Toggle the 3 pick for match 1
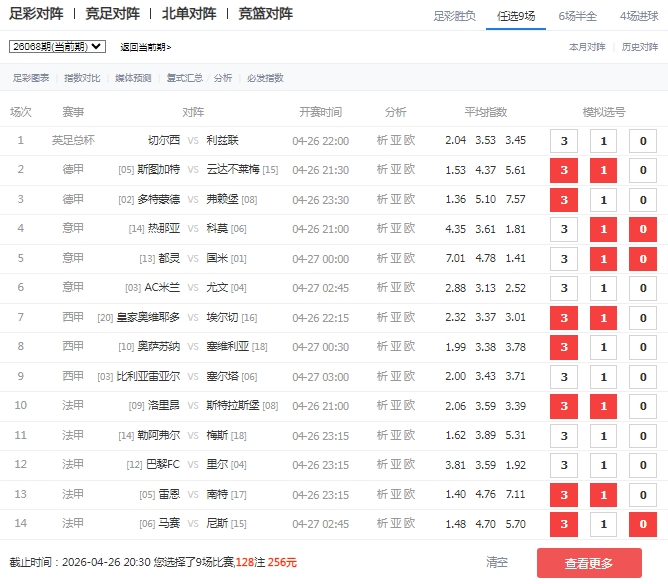668x584 pixels. pos(563,141)
